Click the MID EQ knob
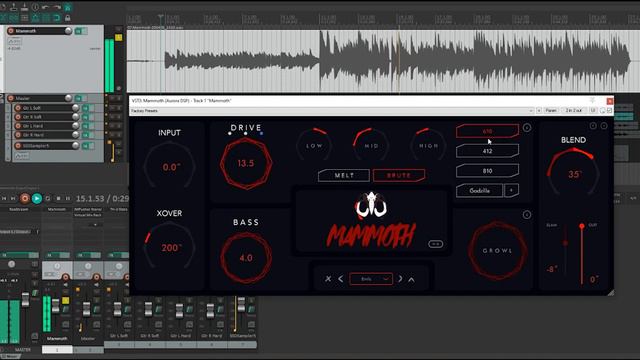The width and height of the screenshot is (640, 360). click(x=371, y=145)
